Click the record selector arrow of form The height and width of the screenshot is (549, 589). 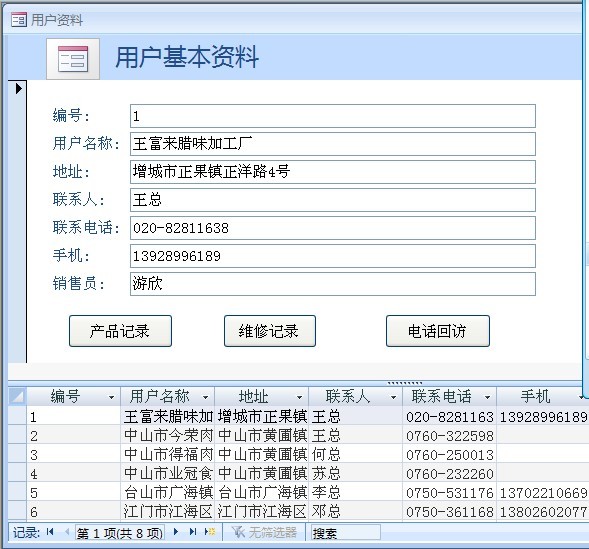click(x=18, y=89)
